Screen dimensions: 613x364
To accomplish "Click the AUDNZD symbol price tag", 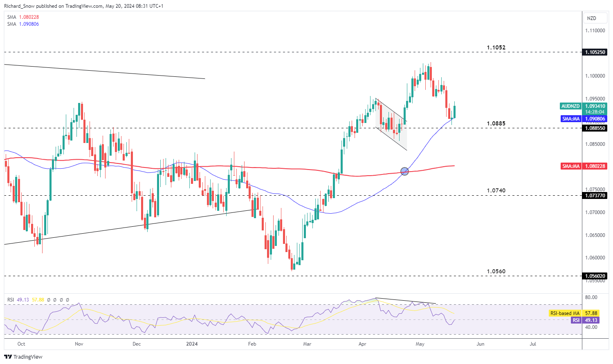I will point(570,106).
